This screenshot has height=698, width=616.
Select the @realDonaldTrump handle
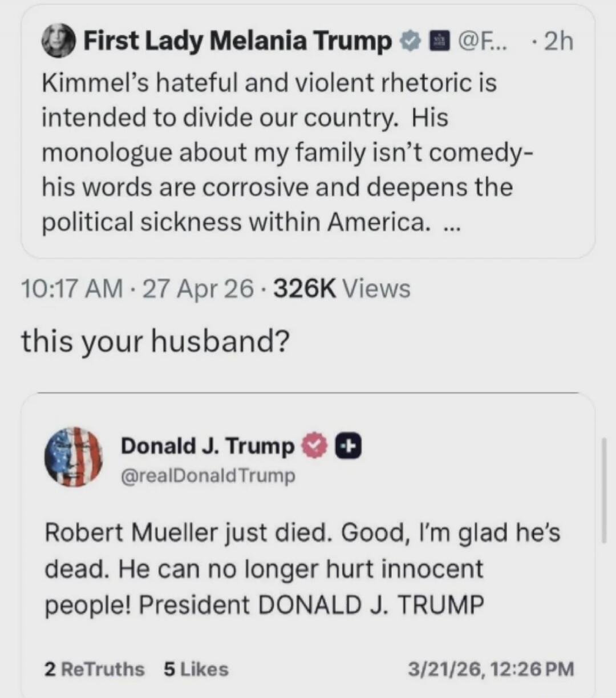click(208, 475)
